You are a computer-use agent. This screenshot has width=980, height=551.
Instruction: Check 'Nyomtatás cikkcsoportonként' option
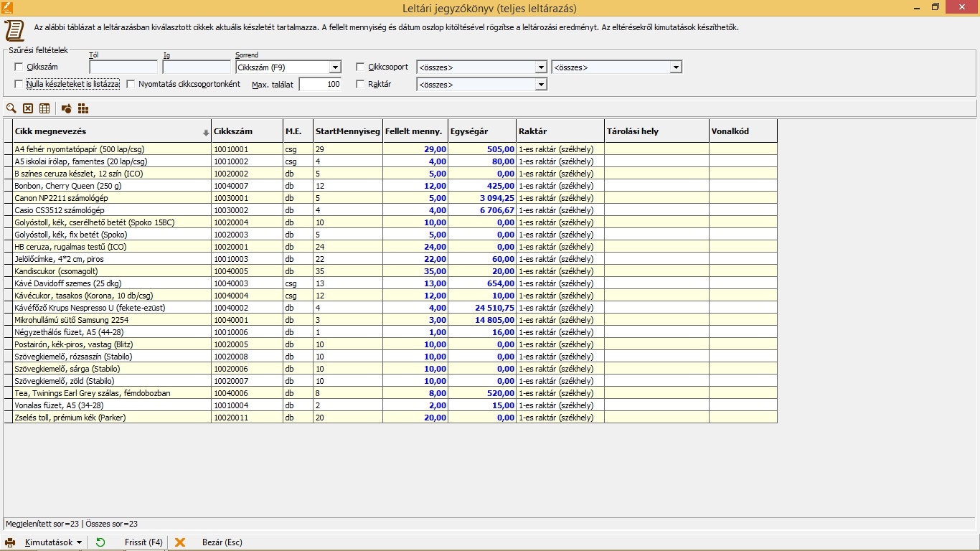tap(131, 84)
